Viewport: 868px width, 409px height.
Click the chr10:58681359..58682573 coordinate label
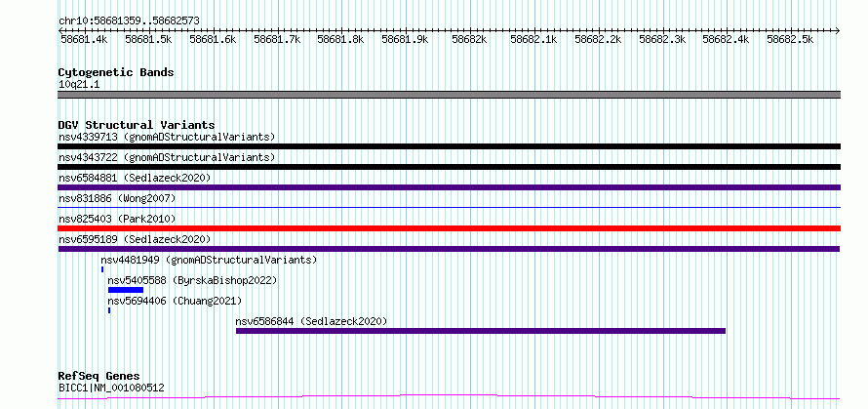(x=129, y=20)
